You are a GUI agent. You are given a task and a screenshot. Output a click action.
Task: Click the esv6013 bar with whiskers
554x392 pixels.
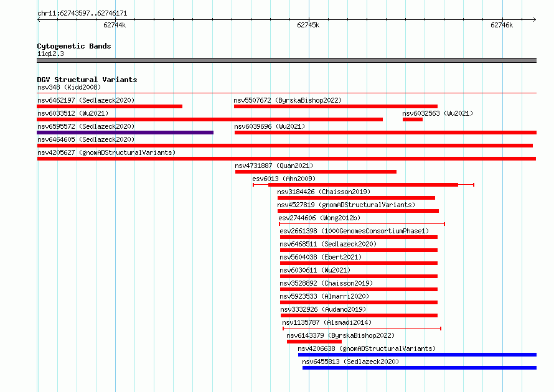pyautogui.click(x=363, y=185)
